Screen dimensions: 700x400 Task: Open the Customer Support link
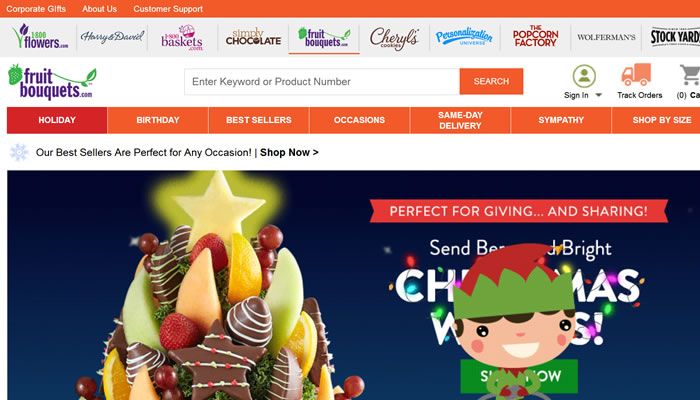(168, 9)
